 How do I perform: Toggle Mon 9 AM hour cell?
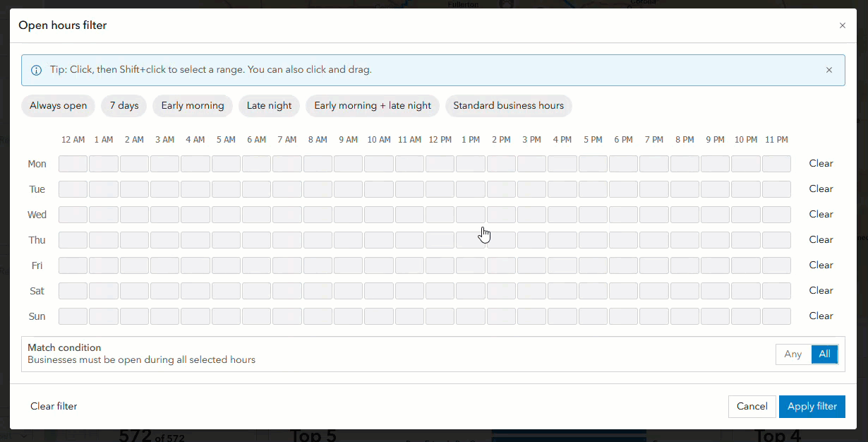(x=348, y=164)
